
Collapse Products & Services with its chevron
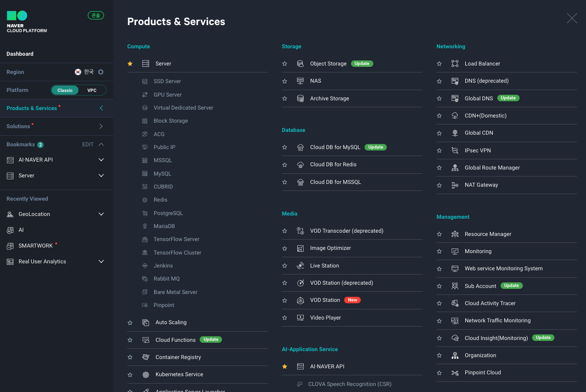coord(101,108)
